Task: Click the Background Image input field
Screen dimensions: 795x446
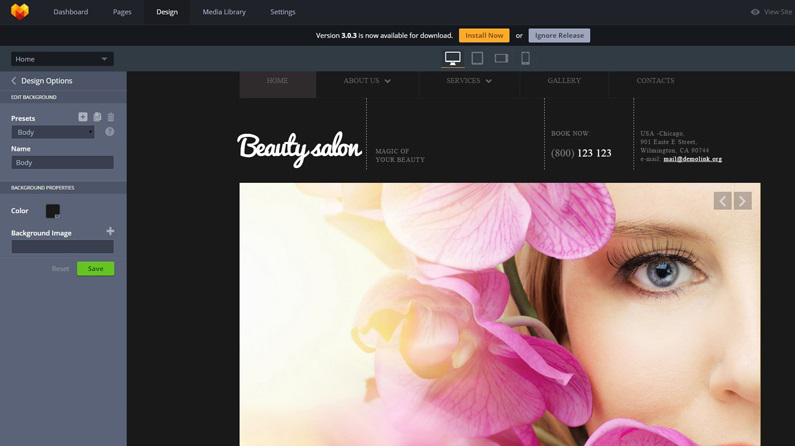Action: pyautogui.click(x=62, y=247)
